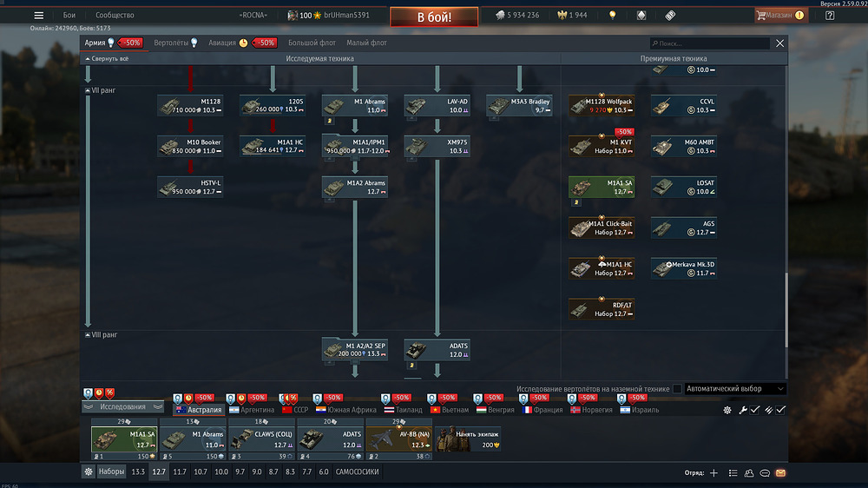
Task: Select the M1128 vehicle card
Action: click(190, 106)
